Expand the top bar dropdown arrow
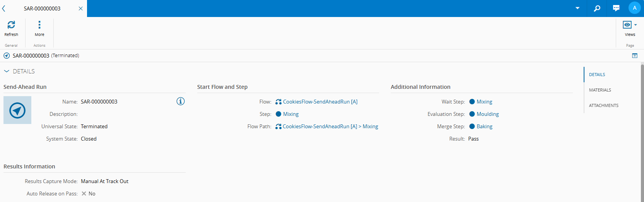 click(x=577, y=8)
